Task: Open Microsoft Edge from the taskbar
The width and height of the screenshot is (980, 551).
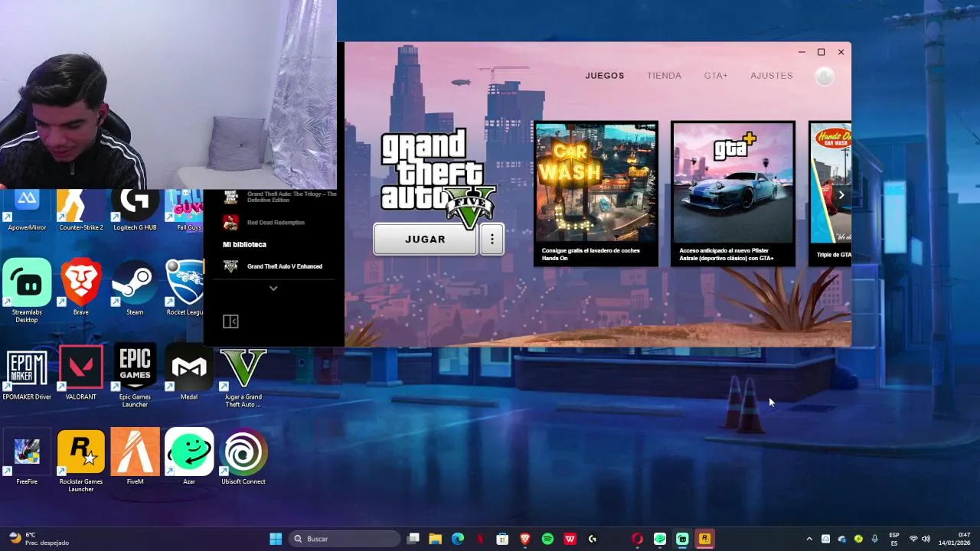Action: point(458,539)
